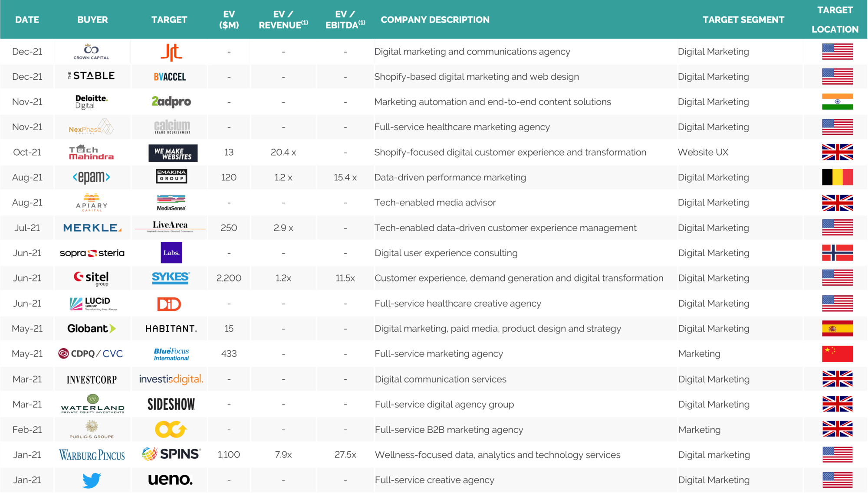Click the Warburg Pincus logo
This screenshot has height=496, width=868.
pyautogui.click(x=92, y=455)
